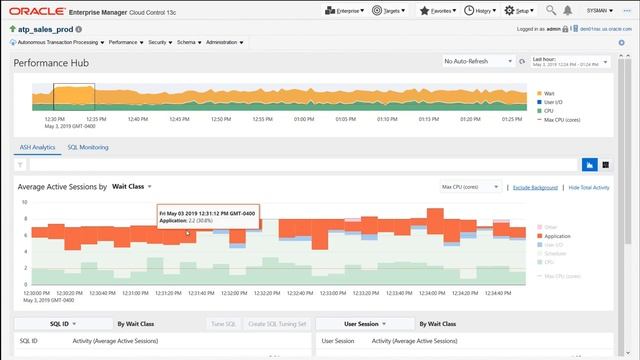Click the SQL ID column header
This screenshot has width=640, height=360.
29,341
